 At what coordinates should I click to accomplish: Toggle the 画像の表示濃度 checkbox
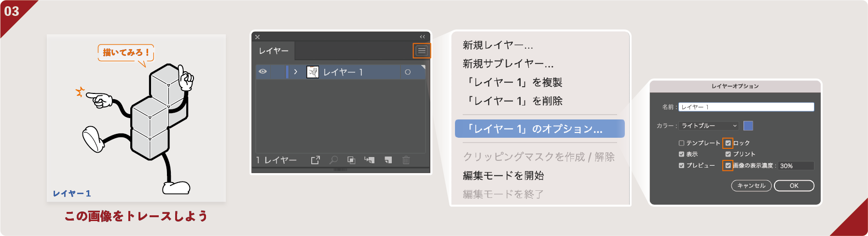point(728,166)
